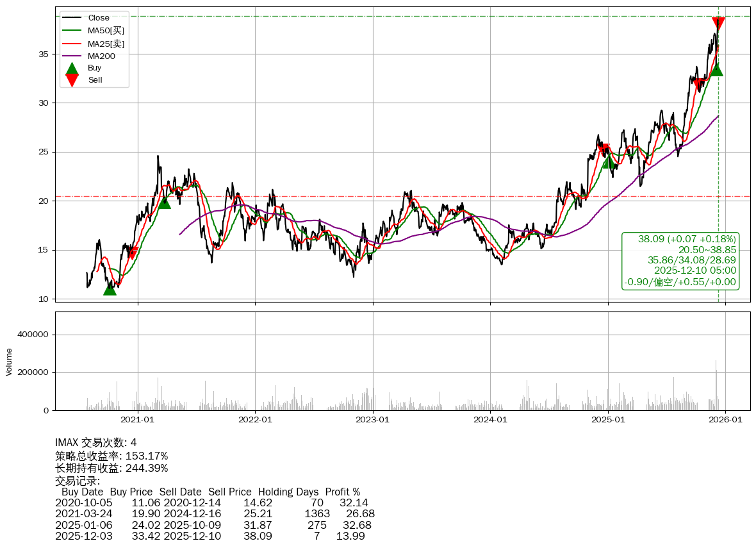Screen dimensions: 756x548
Task: Click the Buy marker at January 2025
Action: (x=609, y=162)
